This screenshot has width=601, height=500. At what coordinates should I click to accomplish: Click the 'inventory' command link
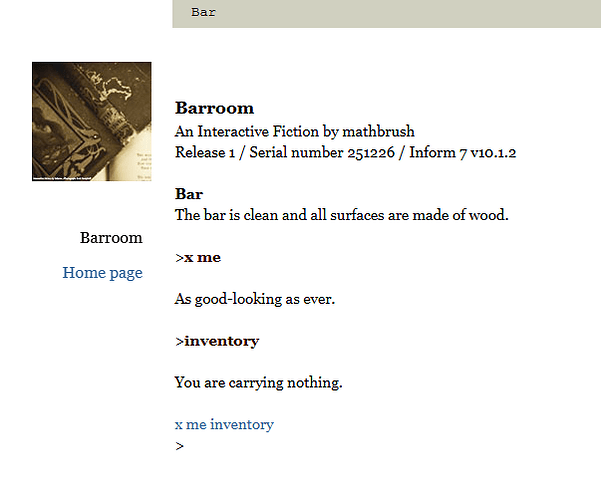coord(242,424)
